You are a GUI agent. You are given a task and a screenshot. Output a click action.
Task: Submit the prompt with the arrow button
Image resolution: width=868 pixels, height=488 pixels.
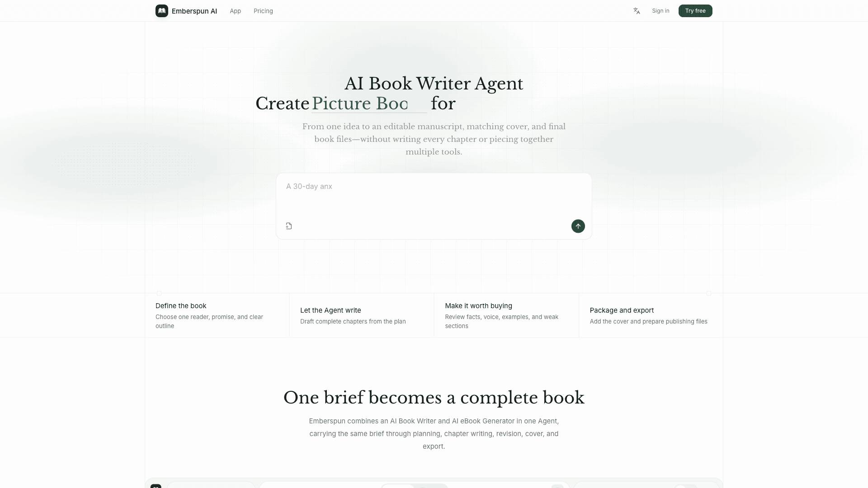578,226
